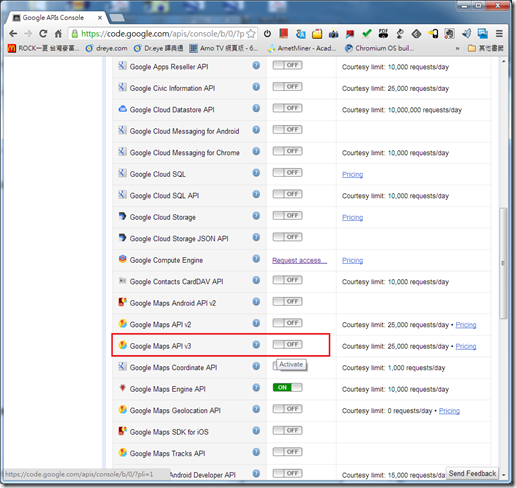Open info icon for Google Maps Engine API
Screen dimensions: 516x488
256,388
